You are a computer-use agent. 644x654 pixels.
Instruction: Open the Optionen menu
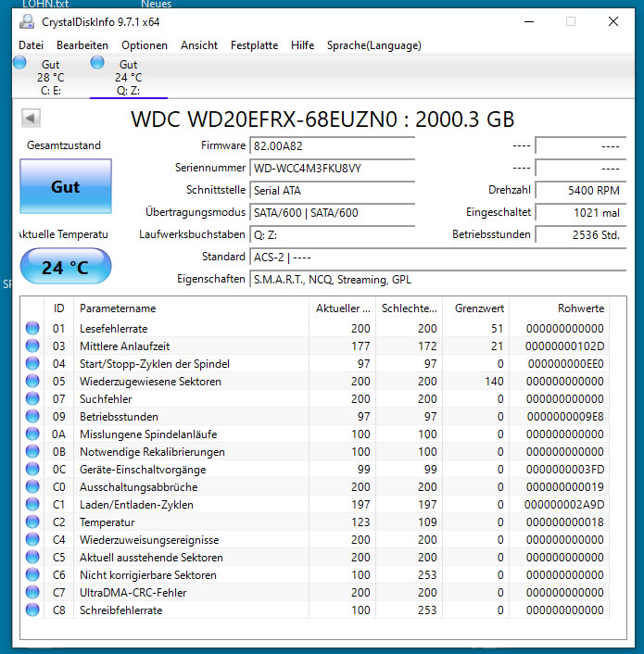[145, 45]
